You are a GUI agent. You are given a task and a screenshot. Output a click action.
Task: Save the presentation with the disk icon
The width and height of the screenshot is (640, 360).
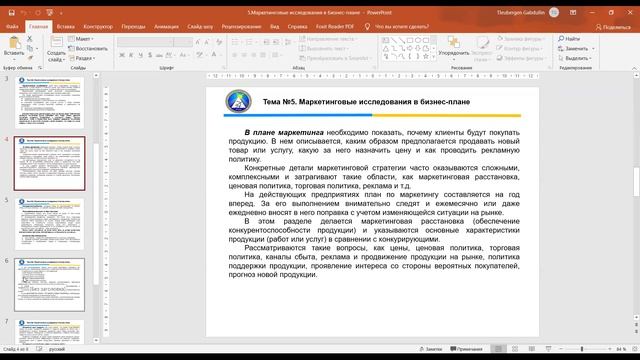(x=11, y=13)
